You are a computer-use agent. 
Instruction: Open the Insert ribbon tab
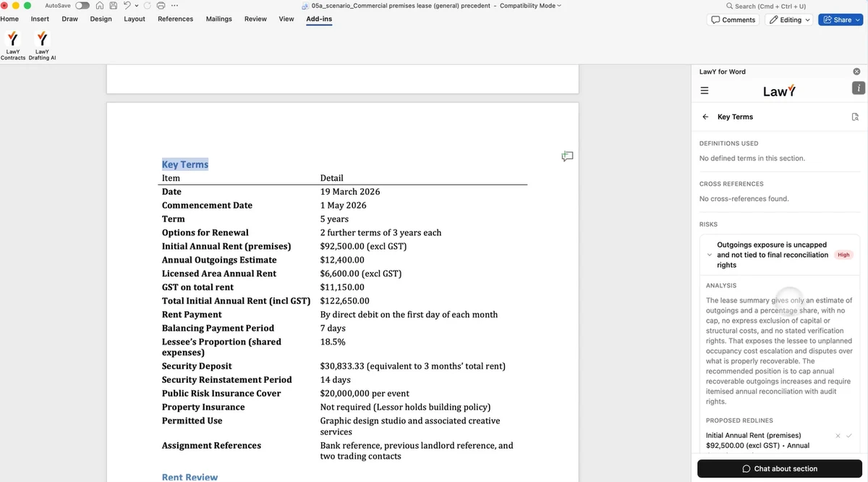[x=40, y=19]
